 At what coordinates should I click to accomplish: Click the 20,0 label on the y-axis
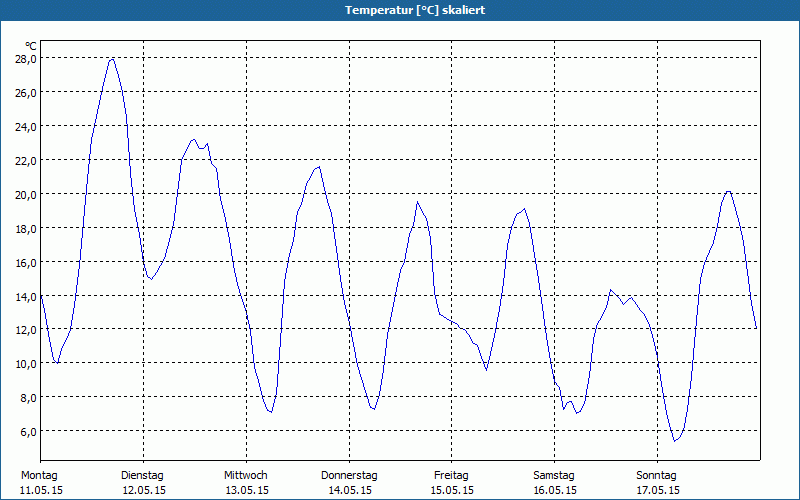26,194
